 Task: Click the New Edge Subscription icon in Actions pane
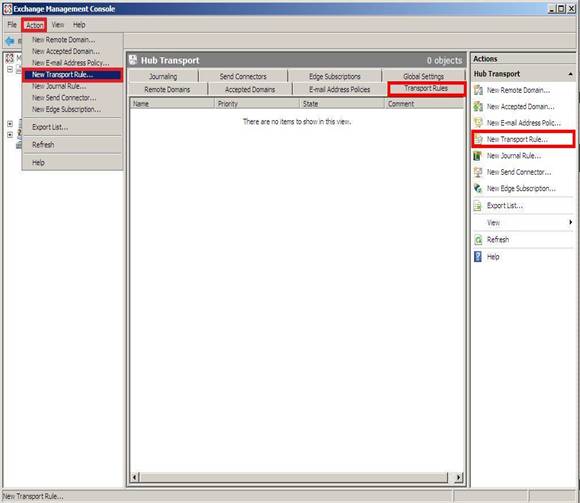click(478, 188)
